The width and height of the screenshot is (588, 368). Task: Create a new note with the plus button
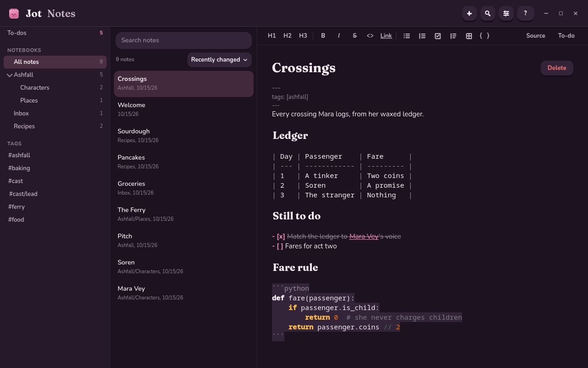point(469,13)
